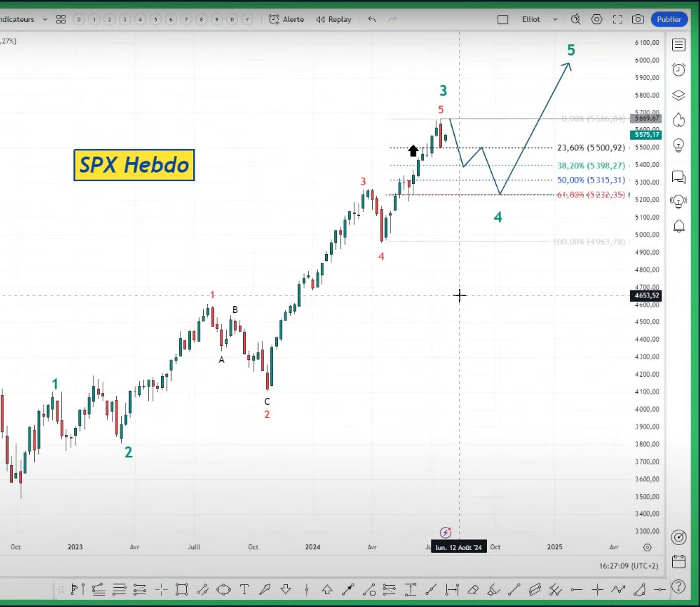Open the notifications bell icon
Viewport: 700px width, 607px height.
point(679,226)
